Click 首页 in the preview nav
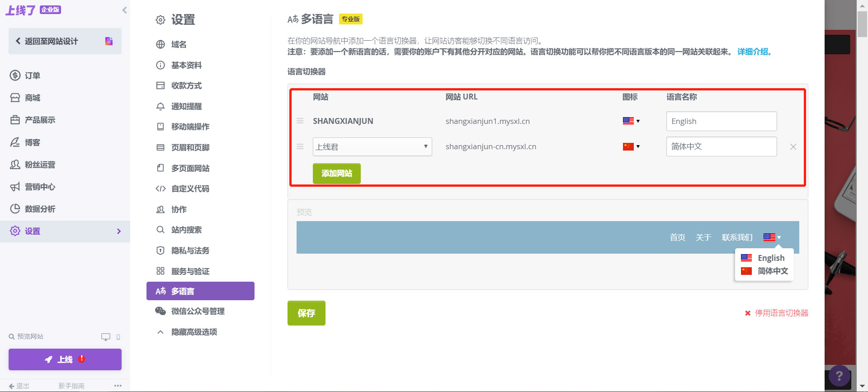 pos(677,237)
